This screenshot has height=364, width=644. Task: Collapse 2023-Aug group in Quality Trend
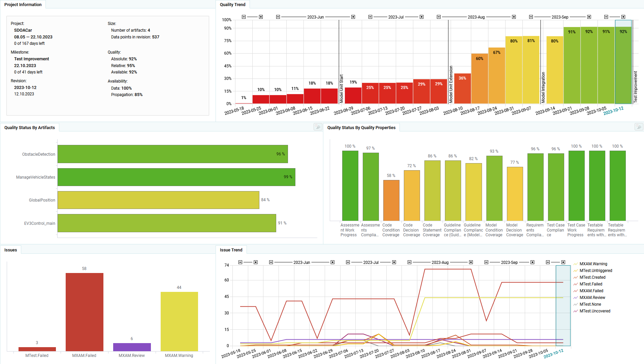coord(439,17)
